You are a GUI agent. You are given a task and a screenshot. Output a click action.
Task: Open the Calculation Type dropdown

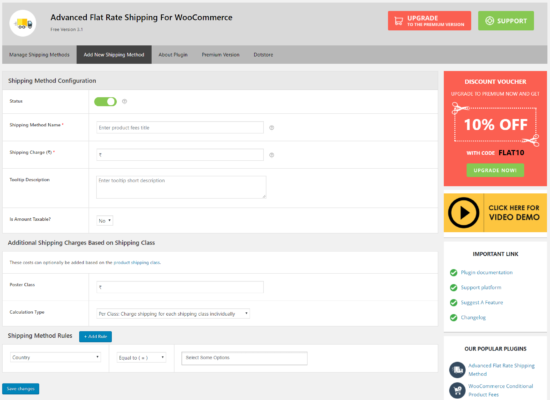173,314
